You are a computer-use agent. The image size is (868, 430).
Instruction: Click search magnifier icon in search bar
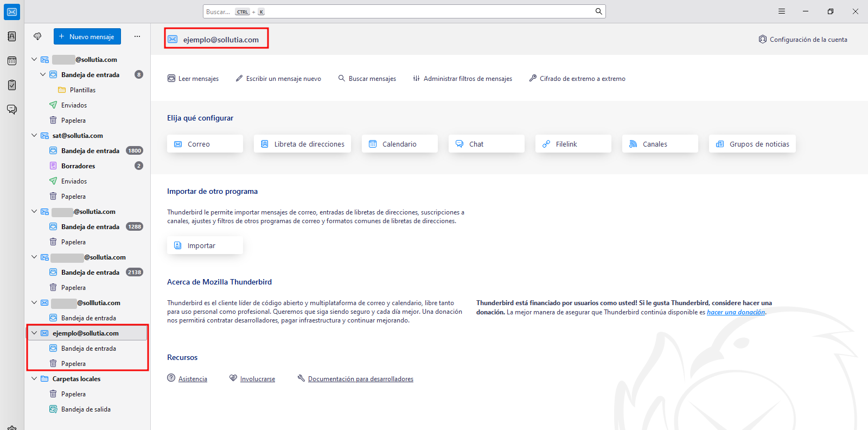tap(599, 11)
